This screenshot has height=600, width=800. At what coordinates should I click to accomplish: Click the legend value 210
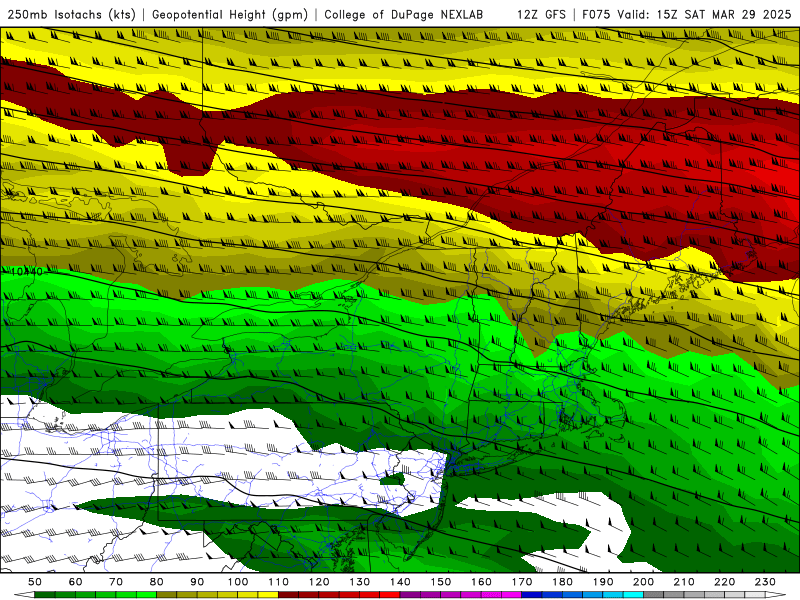coord(684,582)
